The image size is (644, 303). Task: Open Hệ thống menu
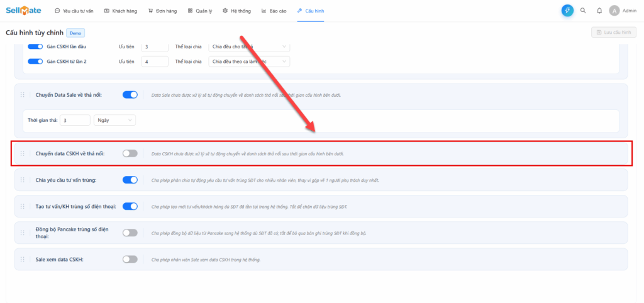click(236, 11)
